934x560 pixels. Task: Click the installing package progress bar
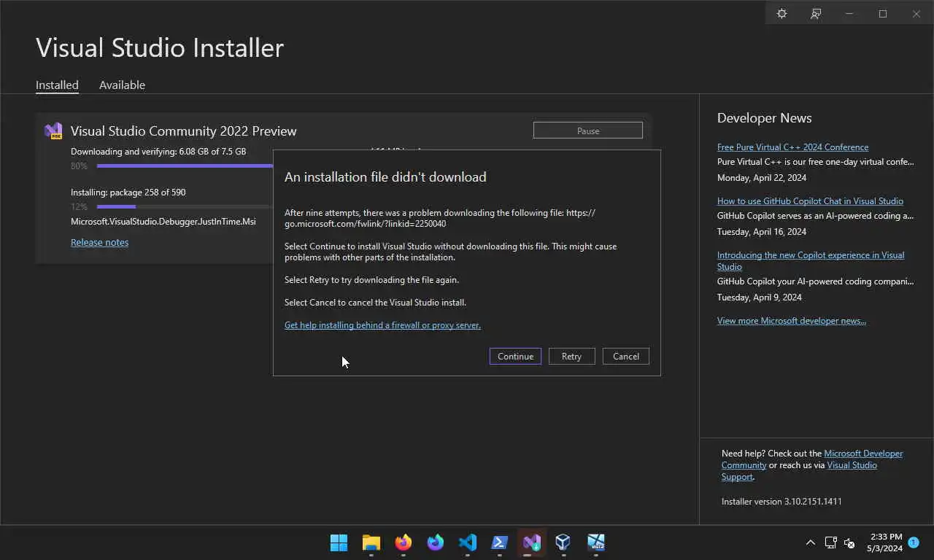click(185, 206)
